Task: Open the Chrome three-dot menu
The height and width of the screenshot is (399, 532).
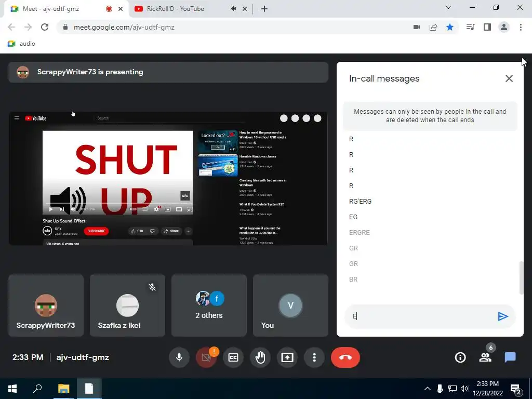Action: point(521,27)
